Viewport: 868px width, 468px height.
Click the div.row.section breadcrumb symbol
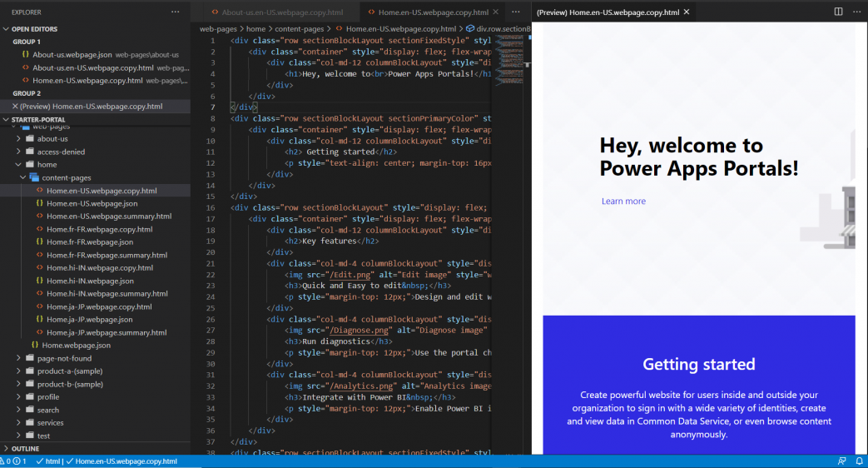click(470, 28)
